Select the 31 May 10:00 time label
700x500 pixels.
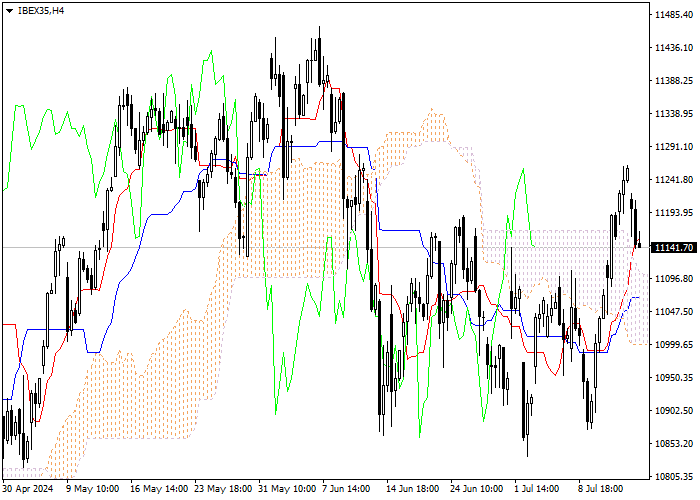pos(287,489)
